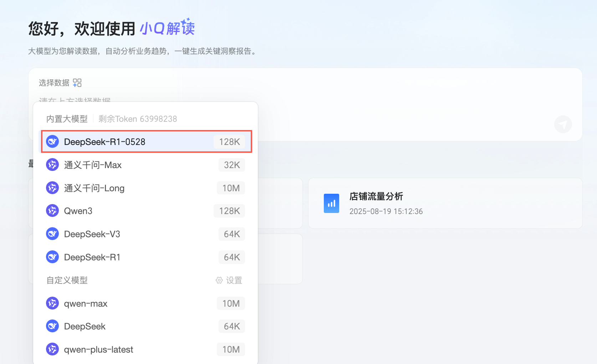597x364 pixels.
Task: Click the 通义千问-Long model icon
Action: click(x=52, y=188)
